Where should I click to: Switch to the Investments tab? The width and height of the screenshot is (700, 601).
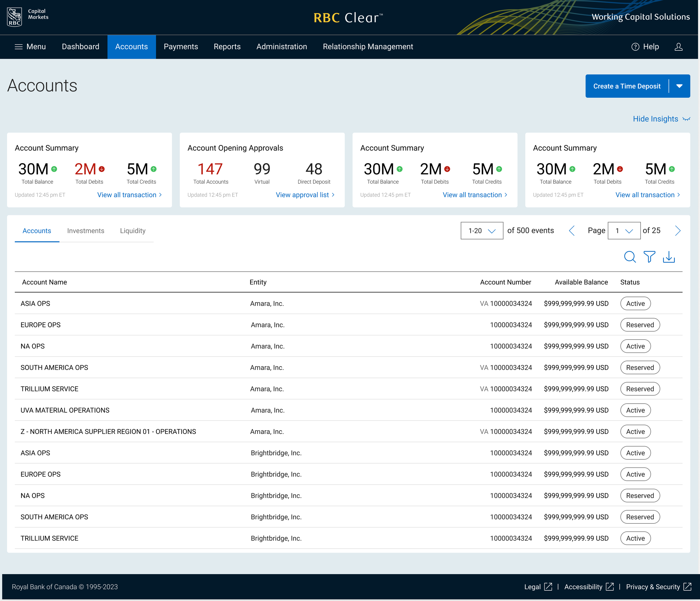coord(85,231)
